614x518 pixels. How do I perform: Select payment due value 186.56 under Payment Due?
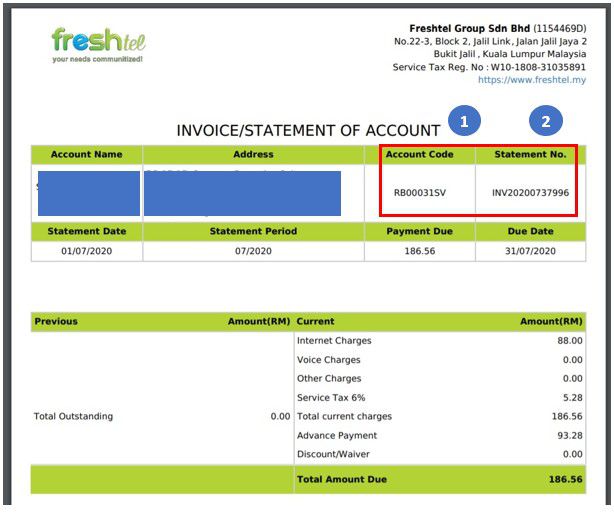420,251
